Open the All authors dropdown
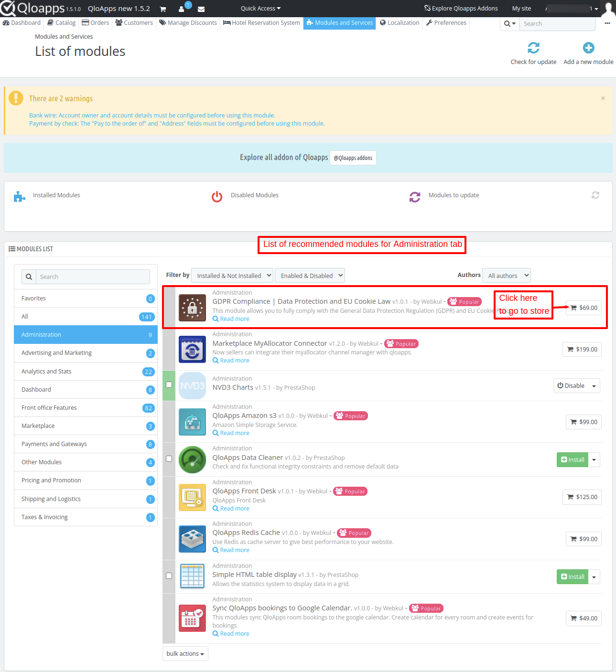616x672 pixels. tap(506, 275)
